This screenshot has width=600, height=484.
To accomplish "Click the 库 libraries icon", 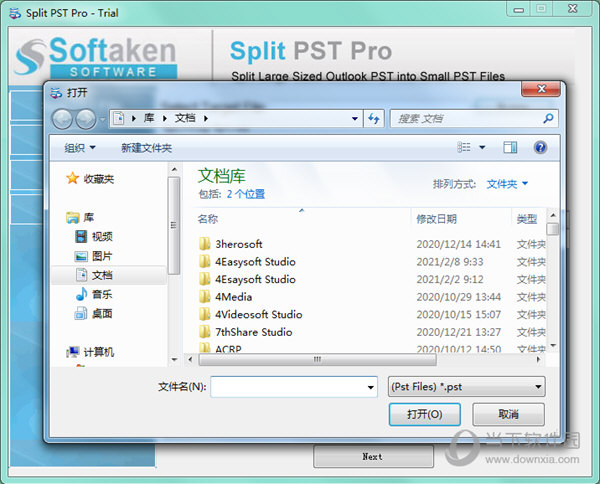I will tap(73, 218).
